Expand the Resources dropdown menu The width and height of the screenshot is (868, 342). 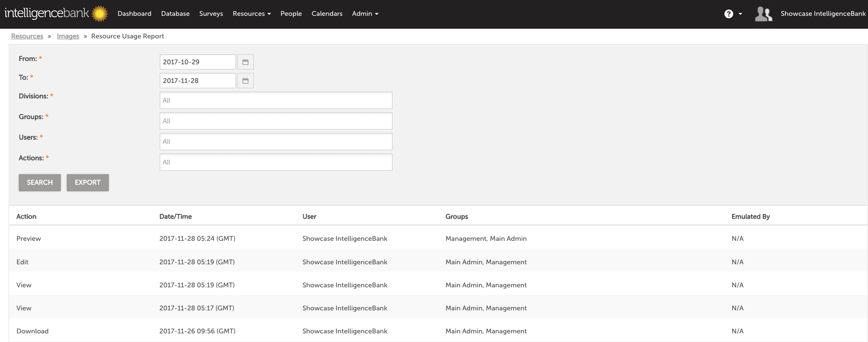point(251,13)
